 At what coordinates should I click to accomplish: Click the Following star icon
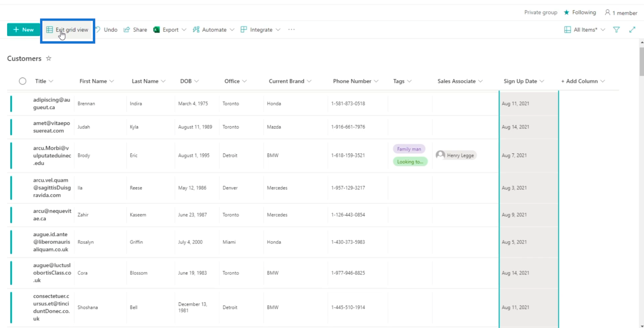[x=566, y=12]
